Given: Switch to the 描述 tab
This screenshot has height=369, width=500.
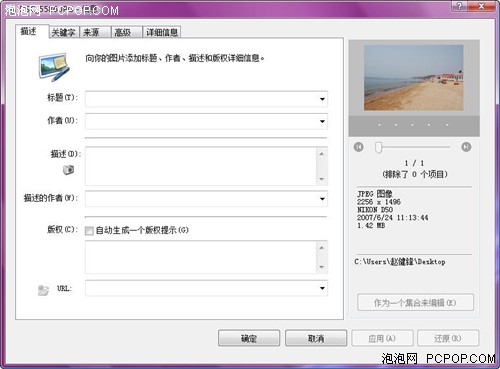Looking at the screenshot, I should click(x=32, y=31).
